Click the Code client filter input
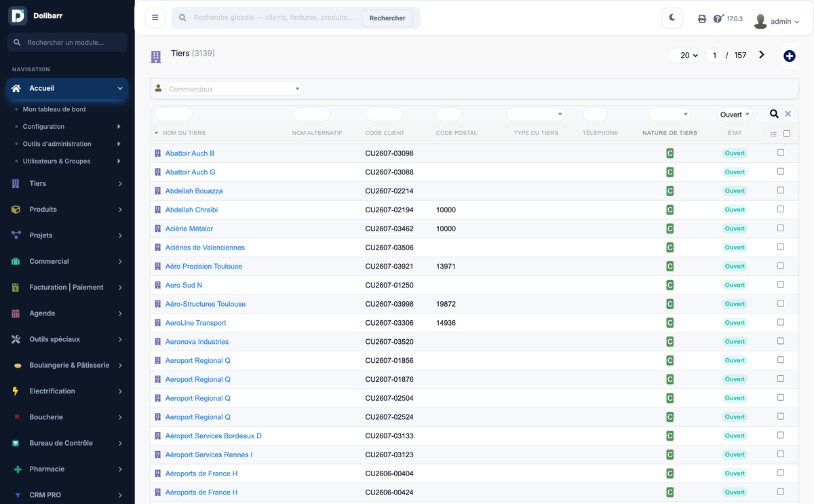 (x=384, y=114)
